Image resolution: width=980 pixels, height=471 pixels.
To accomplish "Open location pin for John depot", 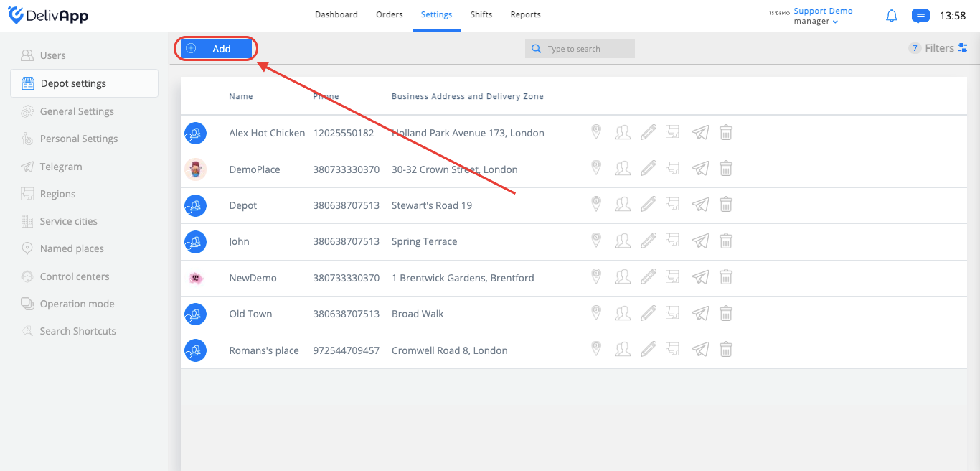I will point(595,240).
